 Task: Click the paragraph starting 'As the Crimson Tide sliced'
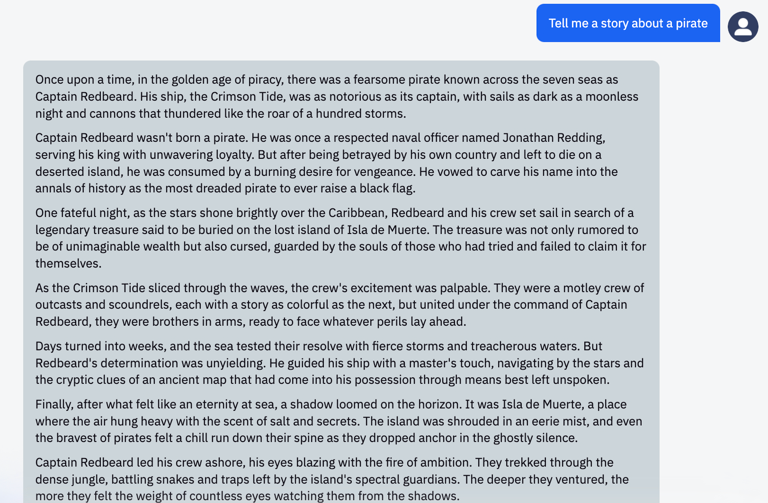click(x=339, y=305)
